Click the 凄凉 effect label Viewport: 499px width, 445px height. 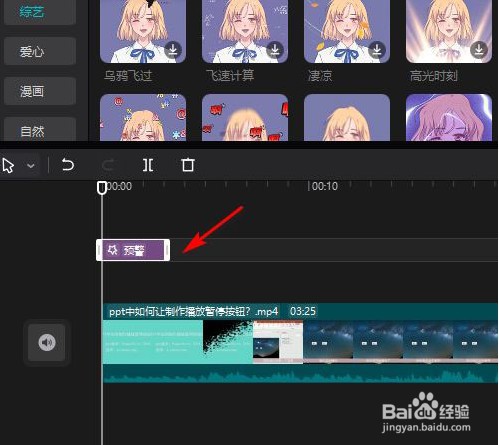[x=320, y=75]
